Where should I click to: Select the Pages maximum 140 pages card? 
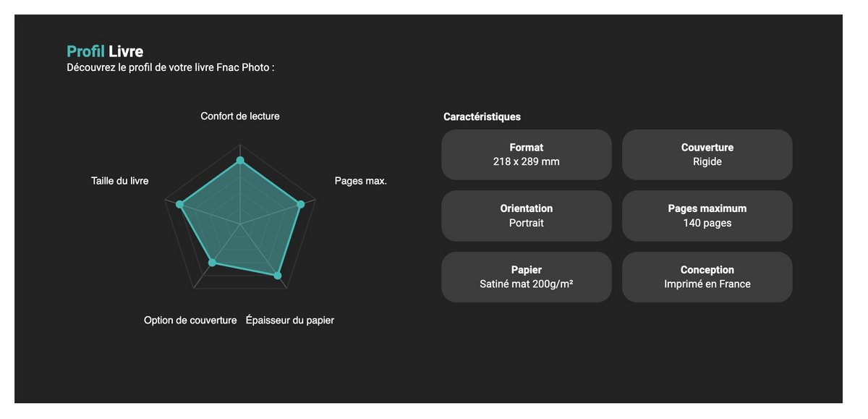pyautogui.click(x=707, y=216)
